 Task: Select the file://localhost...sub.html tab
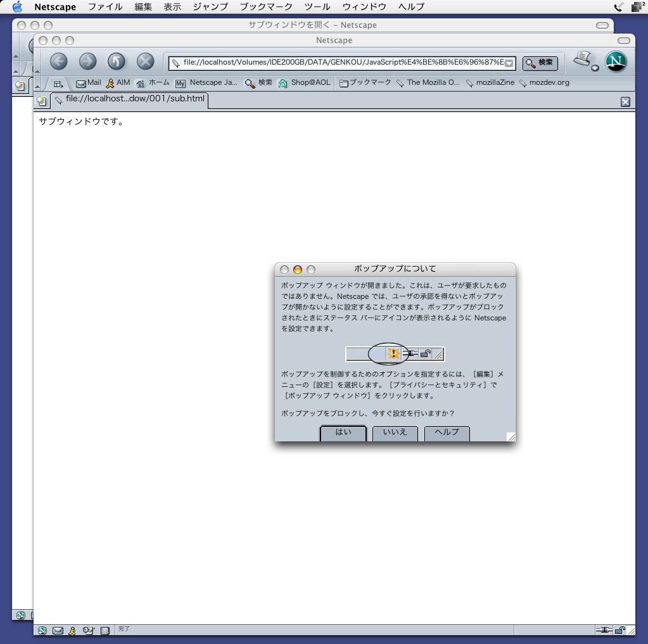pos(129,99)
